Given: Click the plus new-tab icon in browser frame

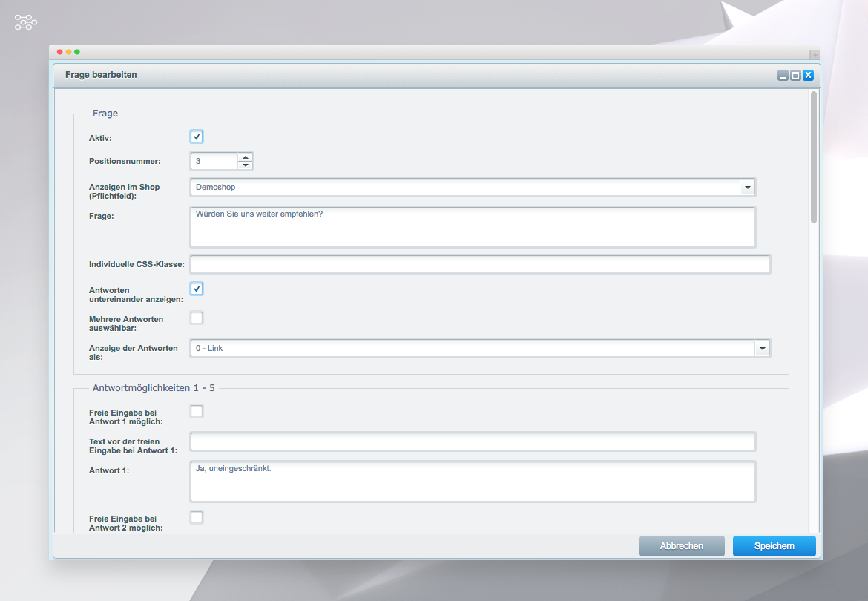Looking at the screenshot, I should (x=815, y=54).
